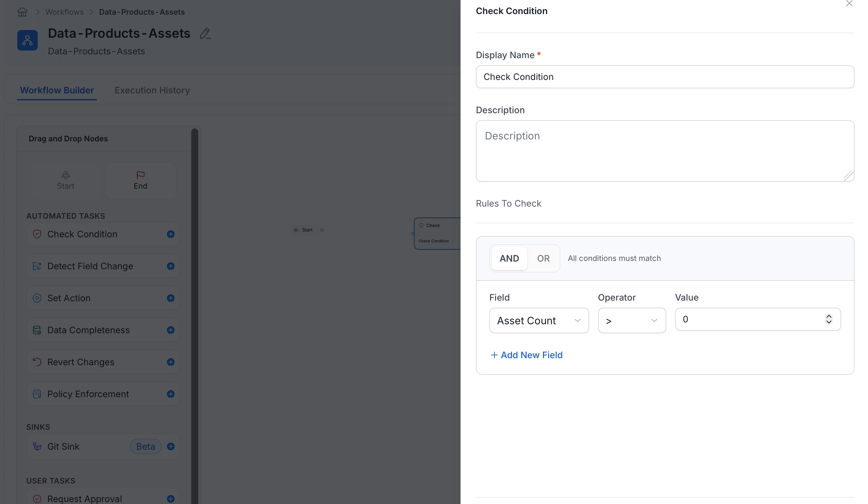Click the Description textarea resize handle
This screenshot has width=868, height=504.
click(848, 176)
